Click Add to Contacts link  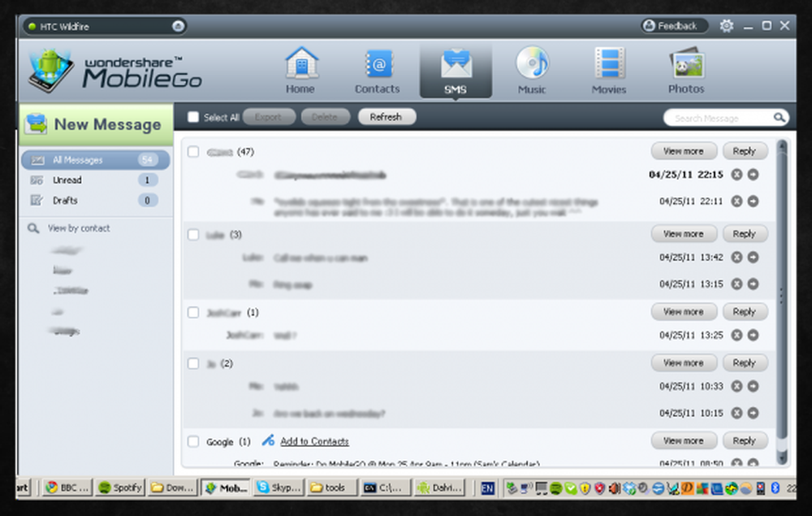pyautogui.click(x=314, y=441)
